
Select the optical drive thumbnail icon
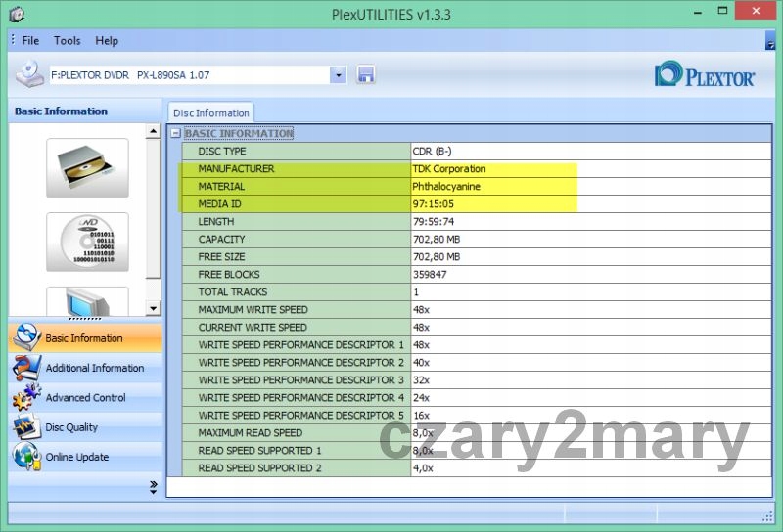pos(87,167)
